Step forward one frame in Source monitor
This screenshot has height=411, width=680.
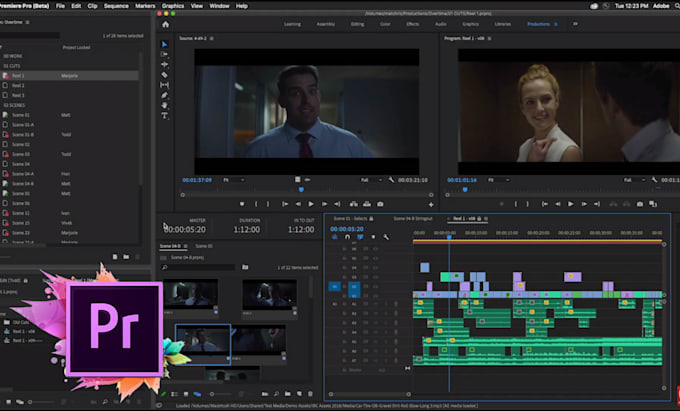click(x=324, y=204)
